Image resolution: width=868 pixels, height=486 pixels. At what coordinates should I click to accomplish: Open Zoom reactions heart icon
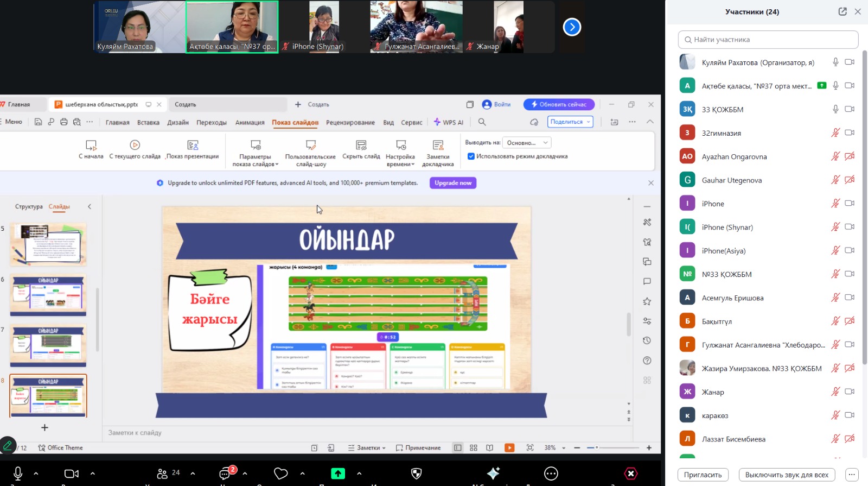pyautogui.click(x=280, y=474)
